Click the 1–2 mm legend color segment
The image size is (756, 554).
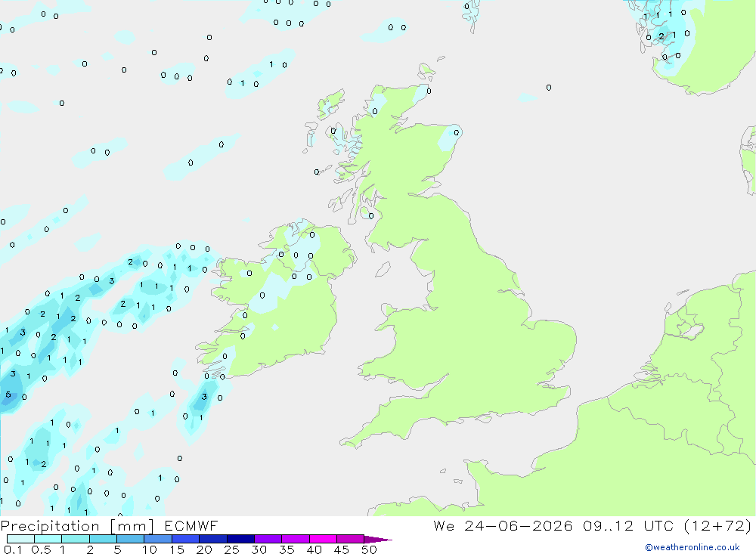tap(76, 539)
